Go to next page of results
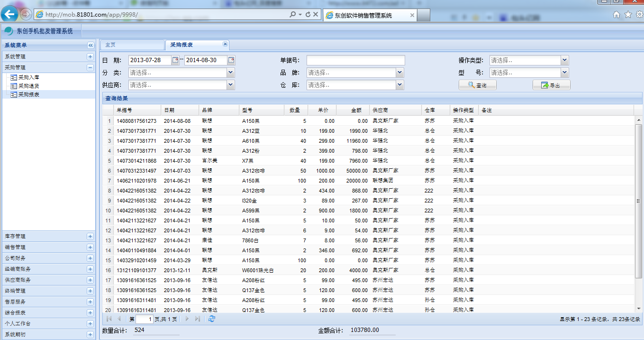 pos(187,319)
